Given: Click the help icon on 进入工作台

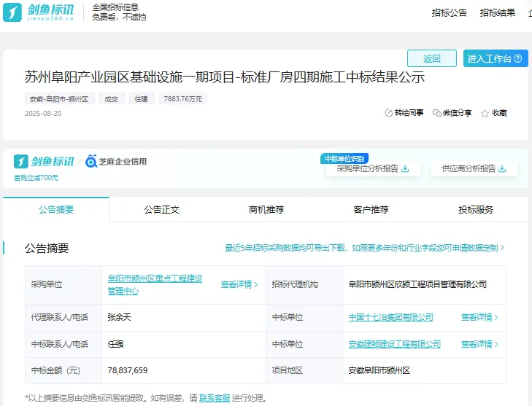Looking at the screenshot, I should [519, 58].
